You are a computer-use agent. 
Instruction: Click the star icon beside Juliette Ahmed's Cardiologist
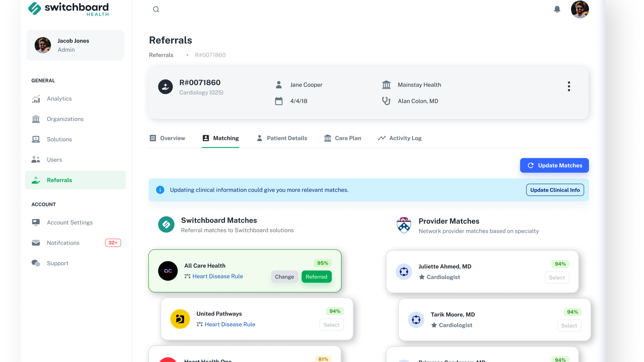click(422, 277)
